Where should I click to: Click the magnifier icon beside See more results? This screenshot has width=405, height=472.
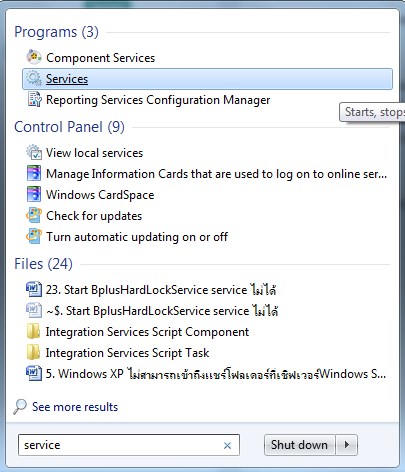point(20,406)
